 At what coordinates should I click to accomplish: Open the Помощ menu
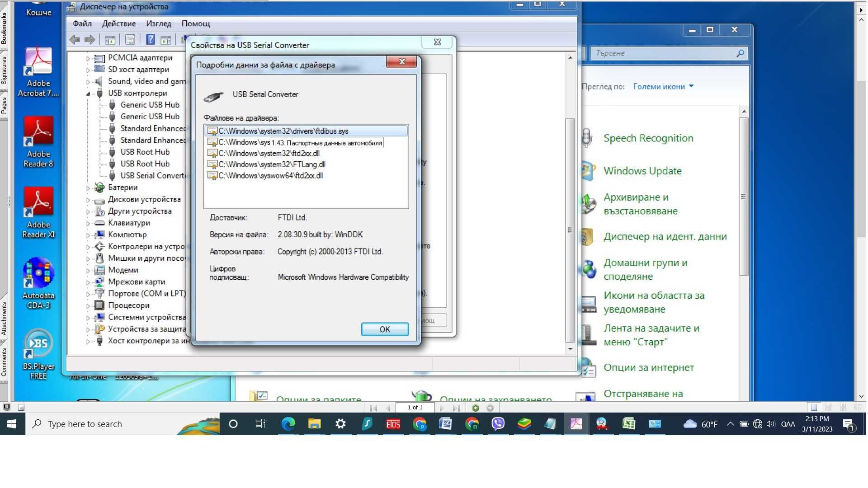pos(196,23)
